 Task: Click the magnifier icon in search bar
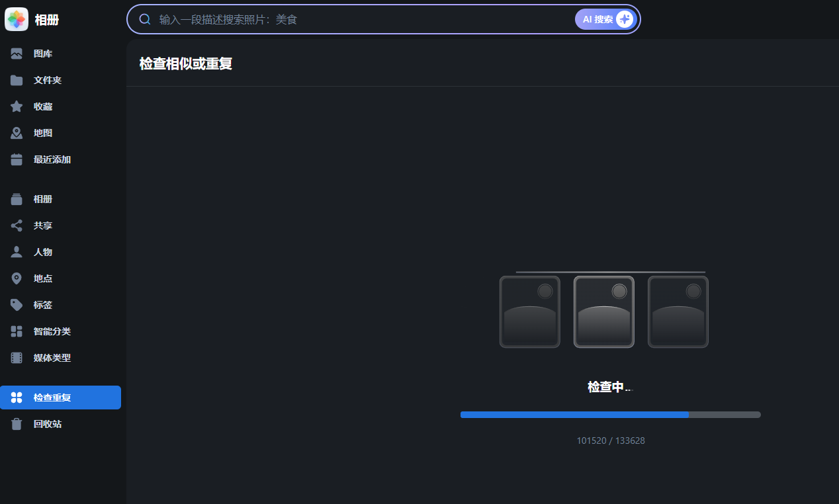click(x=145, y=19)
